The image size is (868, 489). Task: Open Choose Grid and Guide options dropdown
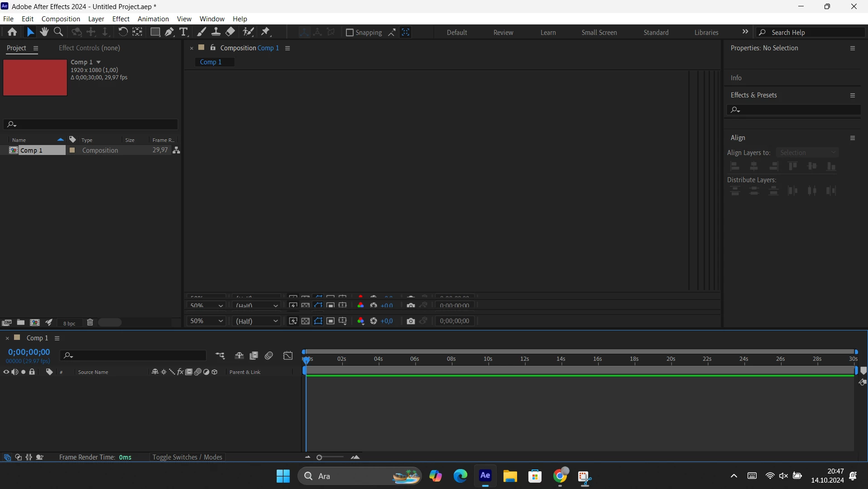coord(343,321)
